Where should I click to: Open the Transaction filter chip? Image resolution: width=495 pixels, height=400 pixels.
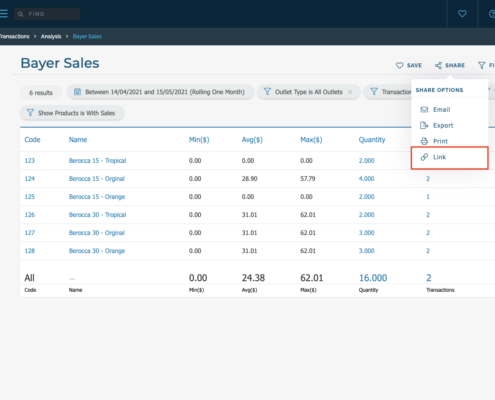point(388,92)
